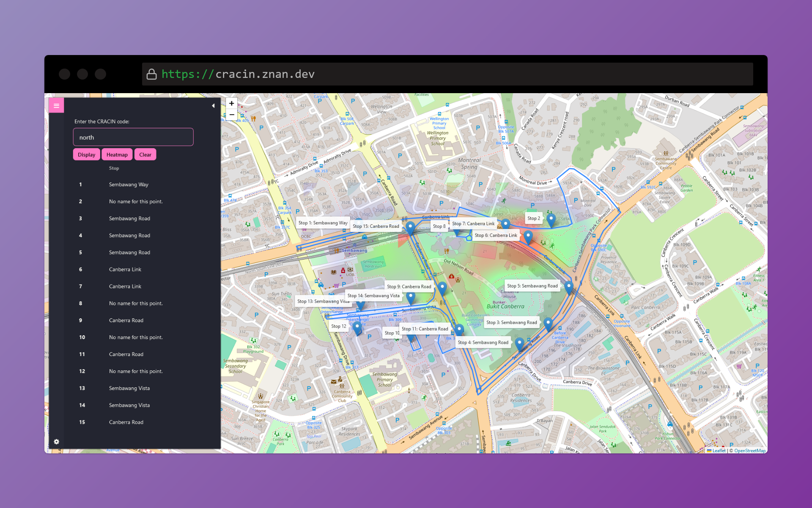812x508 pixels.
Task: Collapse the sidebar with the arrow
Action: [213, 106]
